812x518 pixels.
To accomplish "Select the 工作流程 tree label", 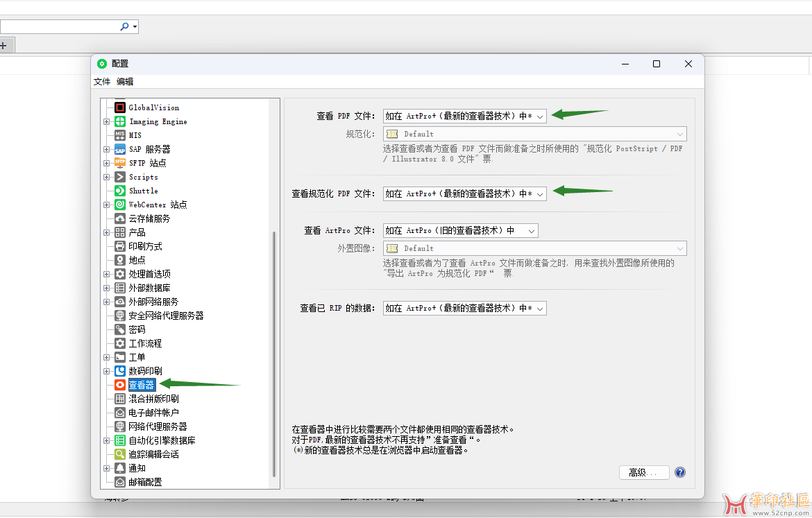I will (145, 344).
